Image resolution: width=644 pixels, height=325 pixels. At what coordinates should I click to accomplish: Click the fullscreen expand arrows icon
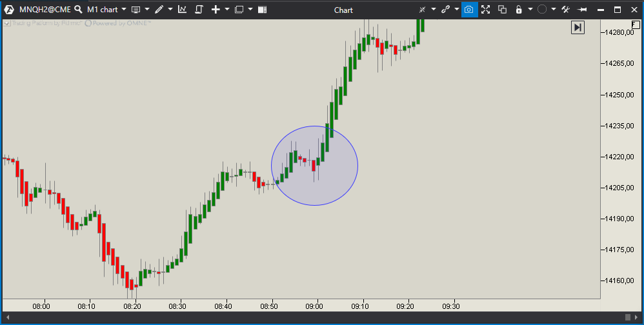click(485, 10)
